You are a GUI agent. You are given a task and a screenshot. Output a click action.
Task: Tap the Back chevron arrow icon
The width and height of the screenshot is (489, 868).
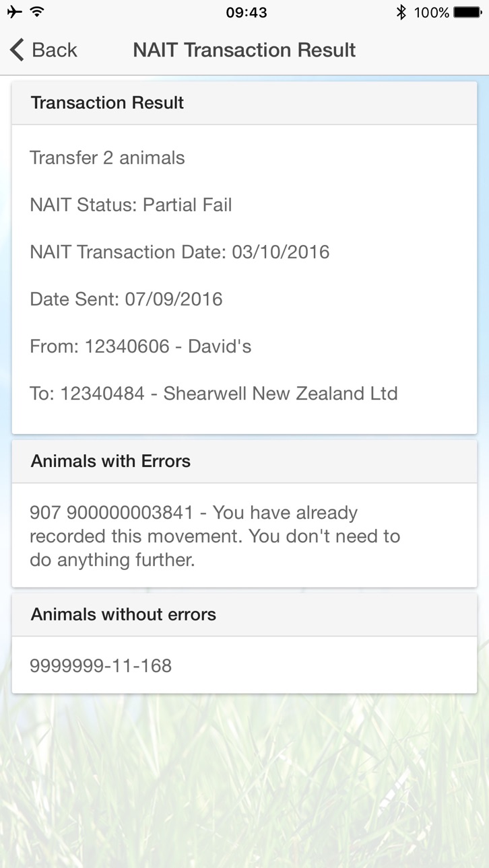click(x=17, y=50)
